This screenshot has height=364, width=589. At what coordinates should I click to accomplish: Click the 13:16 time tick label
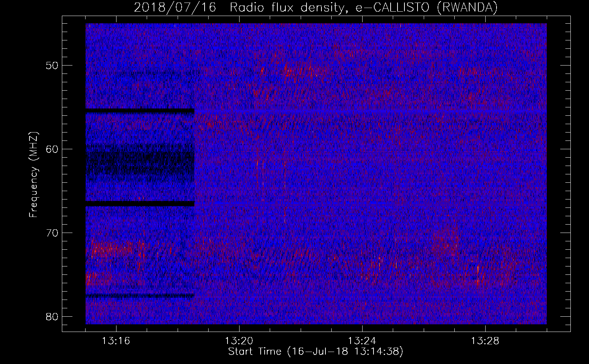click(x=116, y=341)
